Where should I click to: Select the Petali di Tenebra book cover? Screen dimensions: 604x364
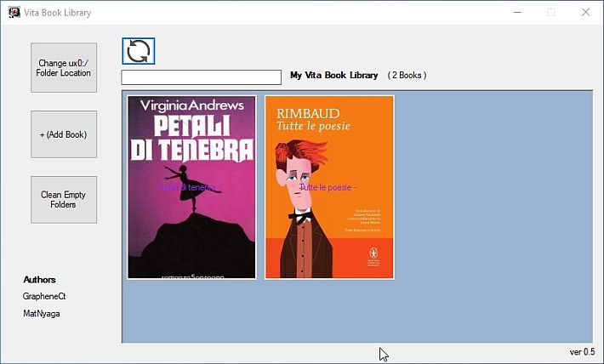pyautogui.click(x=191, y=187)
